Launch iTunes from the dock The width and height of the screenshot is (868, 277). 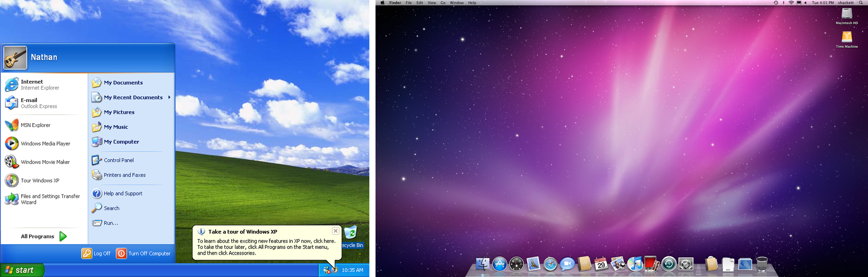[635, 264]
